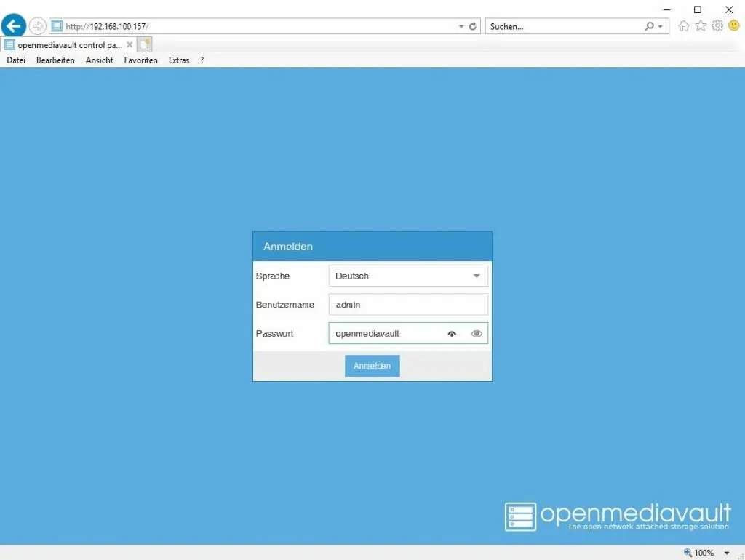This screenshot has height=560, width=745.
Task: Click the Sprache label
Action: pyautogui.click(x=273, y=276)
